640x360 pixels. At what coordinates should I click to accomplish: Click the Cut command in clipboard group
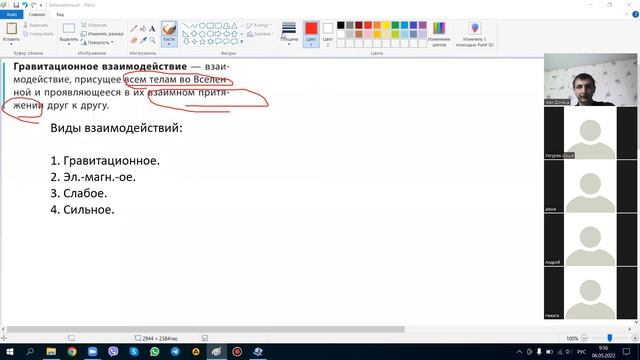[x=36, y=25]
